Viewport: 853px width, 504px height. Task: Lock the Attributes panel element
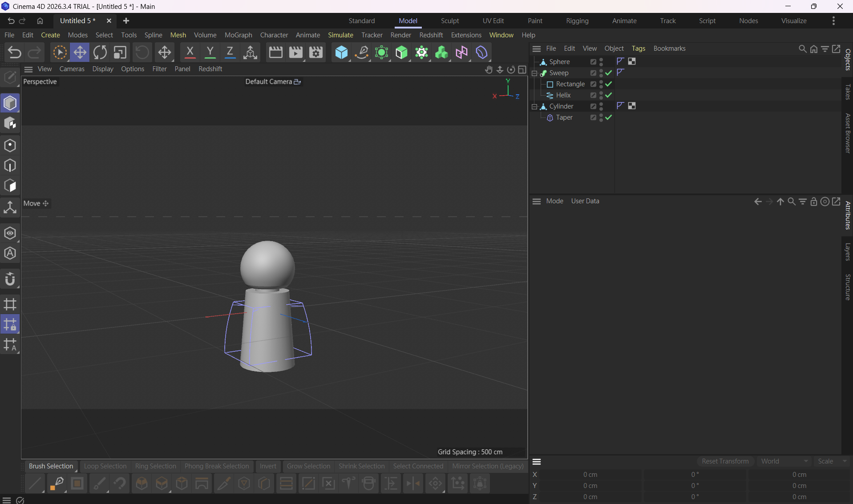tap(813, 202)
